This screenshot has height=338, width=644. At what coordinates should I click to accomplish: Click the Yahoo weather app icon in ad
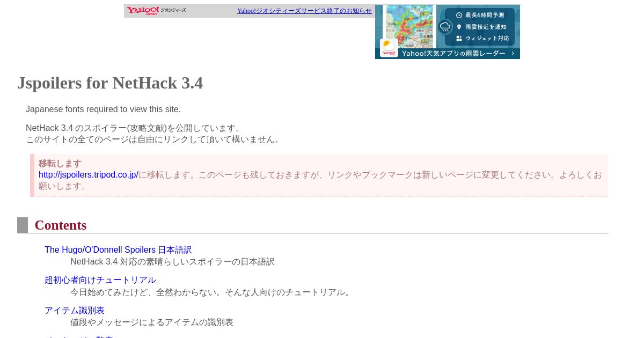(389, 47)
